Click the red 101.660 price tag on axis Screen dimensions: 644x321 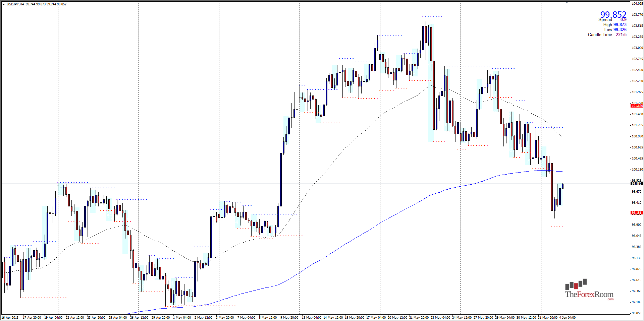[x=636, y=106]
